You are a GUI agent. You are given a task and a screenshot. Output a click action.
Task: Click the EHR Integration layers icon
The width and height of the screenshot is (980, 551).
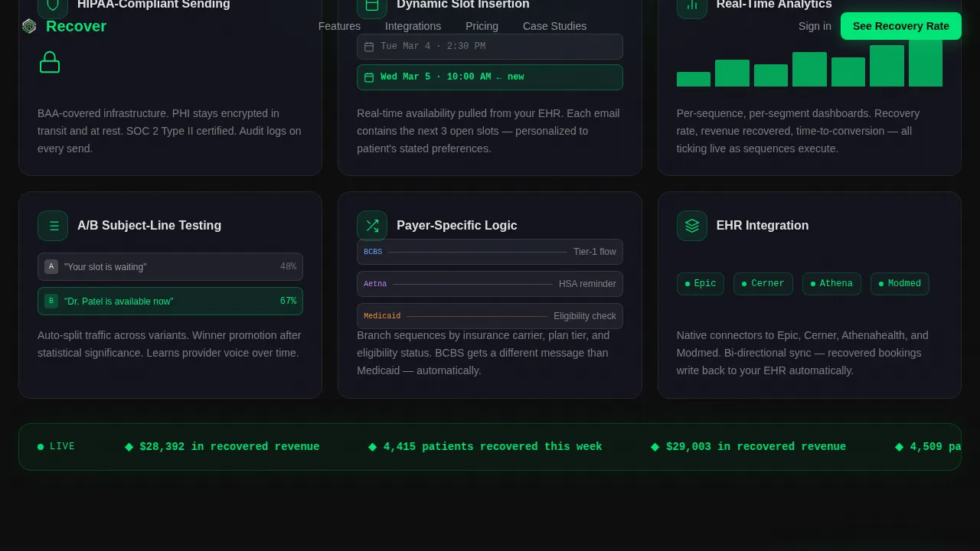[x=692, y=226]
